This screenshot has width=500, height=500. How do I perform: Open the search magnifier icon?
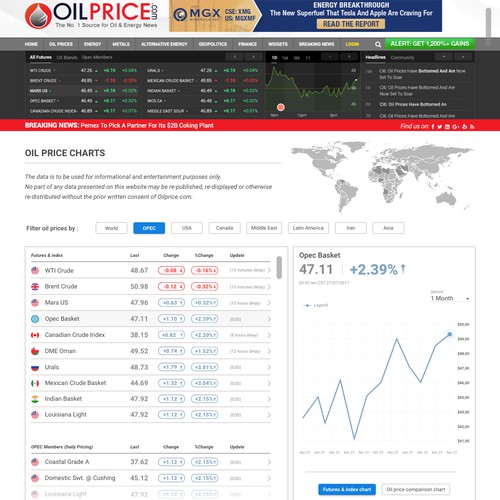378,44
